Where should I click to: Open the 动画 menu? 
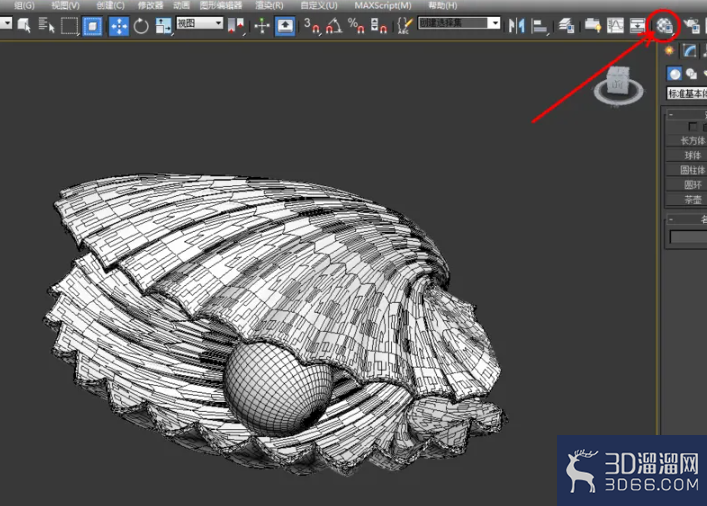[181, 5]
